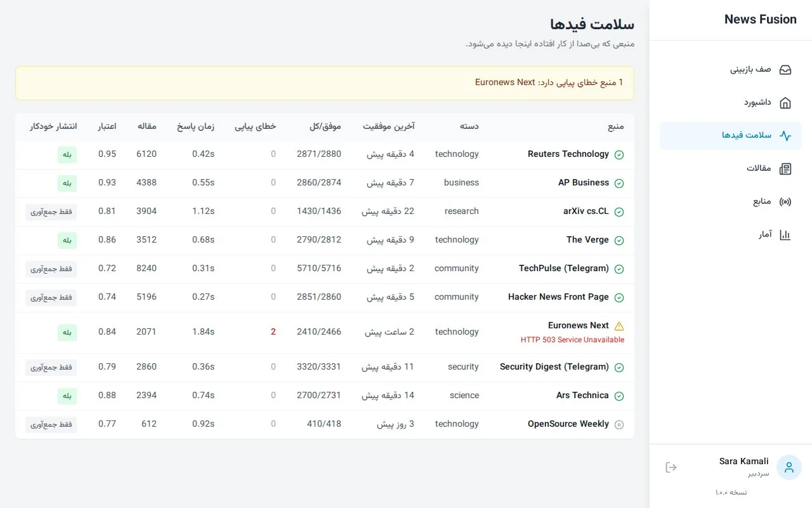Click the sources broadcast icon
Image resolution: width=812 pixels, height=508 pixels.
(x=785, y=201)
